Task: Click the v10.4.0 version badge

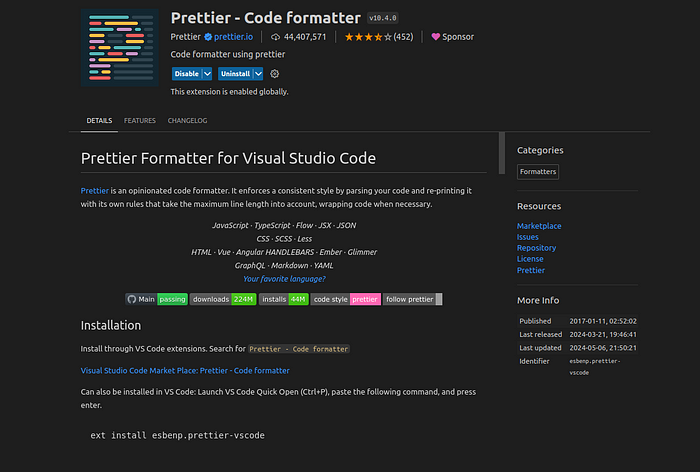Action: pyautogui.click(x=383, y=18)
